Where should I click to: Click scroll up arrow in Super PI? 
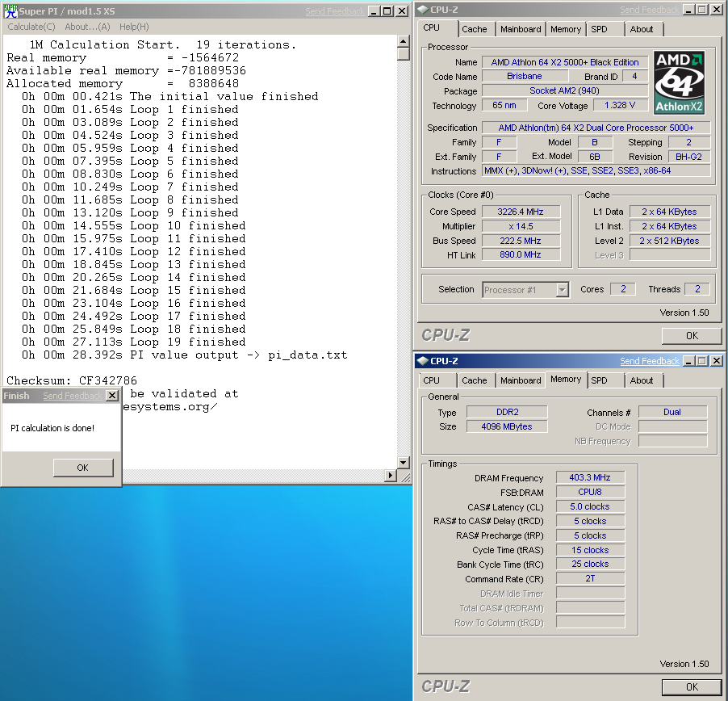click(x=403, y=41)
